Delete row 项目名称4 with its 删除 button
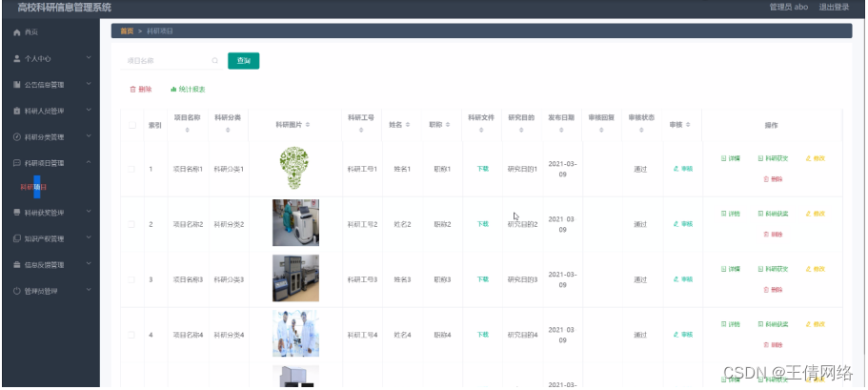 (x=773, y=345)
